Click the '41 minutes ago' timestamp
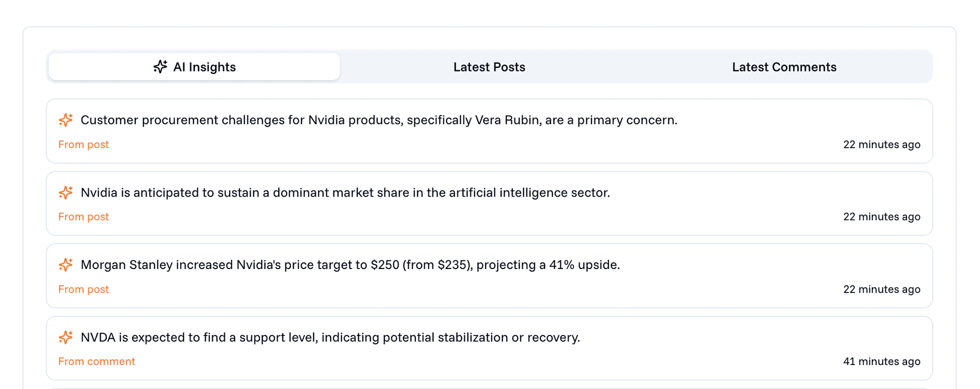 tap(881, 361)
